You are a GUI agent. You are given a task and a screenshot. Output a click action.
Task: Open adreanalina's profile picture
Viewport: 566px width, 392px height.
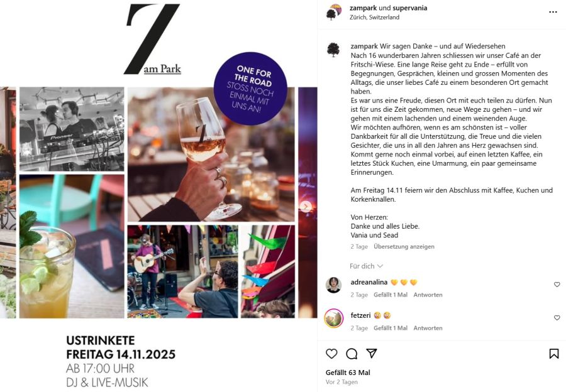point(333,285)
